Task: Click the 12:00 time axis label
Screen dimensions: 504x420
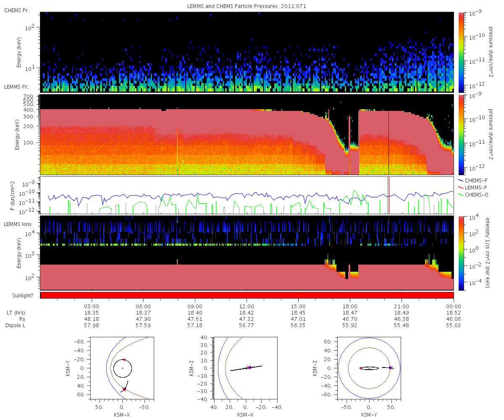Action: click(x=247, y=307)
